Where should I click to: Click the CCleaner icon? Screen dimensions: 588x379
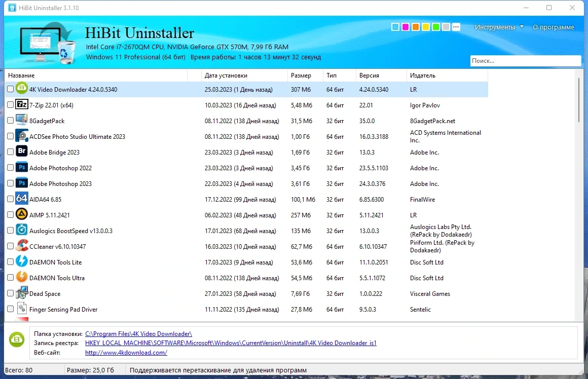coord(22,246)
